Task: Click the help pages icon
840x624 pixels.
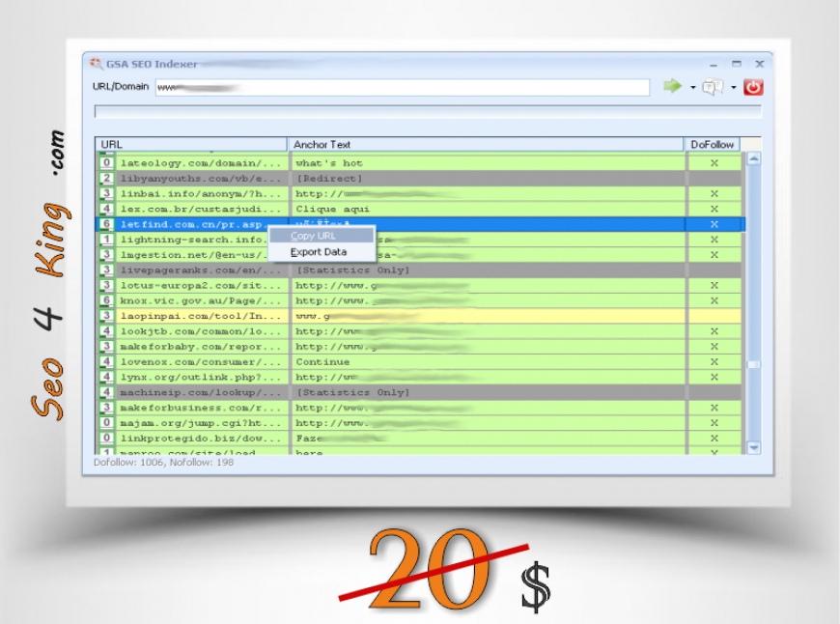Action: (x=713, y=87)
